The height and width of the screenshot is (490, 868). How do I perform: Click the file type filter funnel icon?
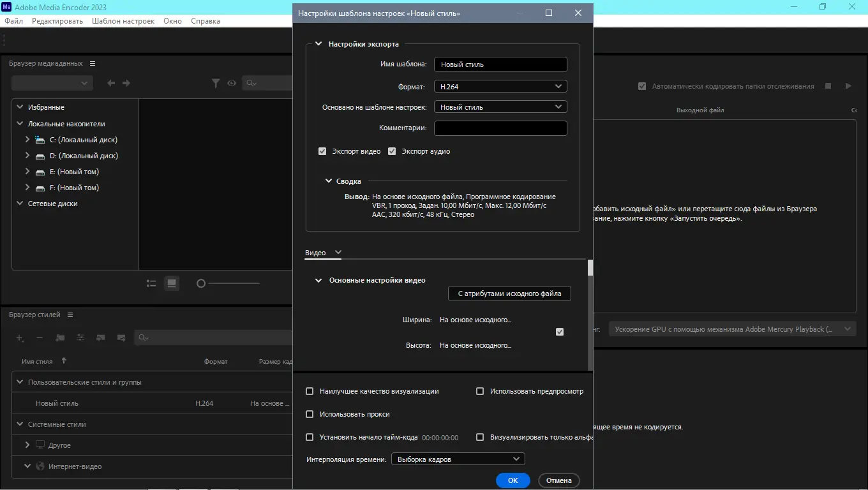[216, 83]
